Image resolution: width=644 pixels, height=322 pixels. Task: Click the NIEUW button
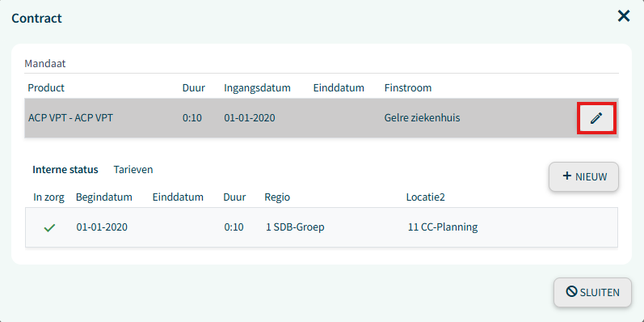point(583,176)
